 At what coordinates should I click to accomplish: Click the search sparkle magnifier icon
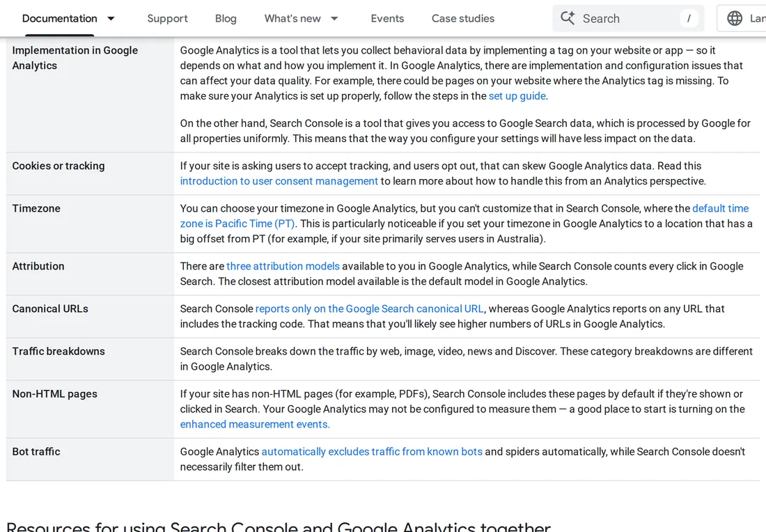point(568,18)
